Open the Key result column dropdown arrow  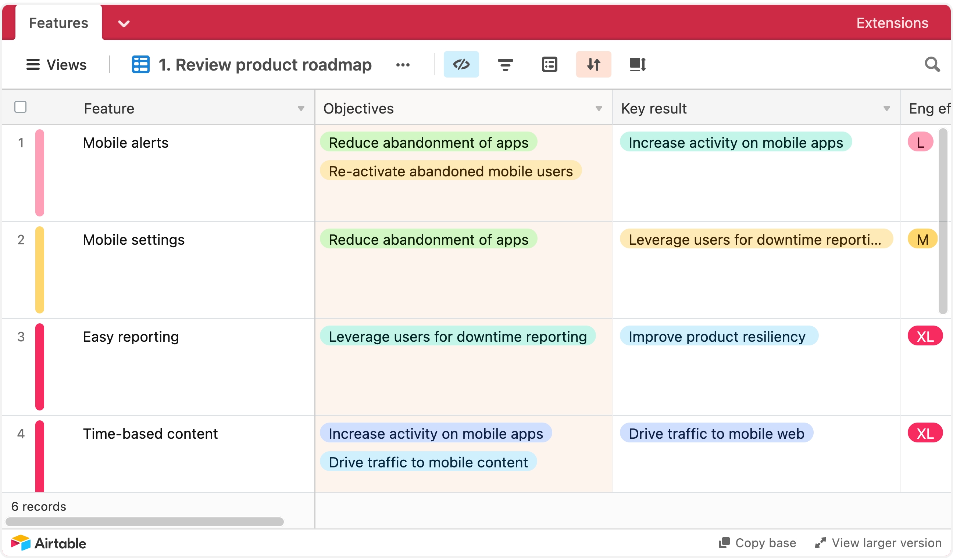click(886, 109)
